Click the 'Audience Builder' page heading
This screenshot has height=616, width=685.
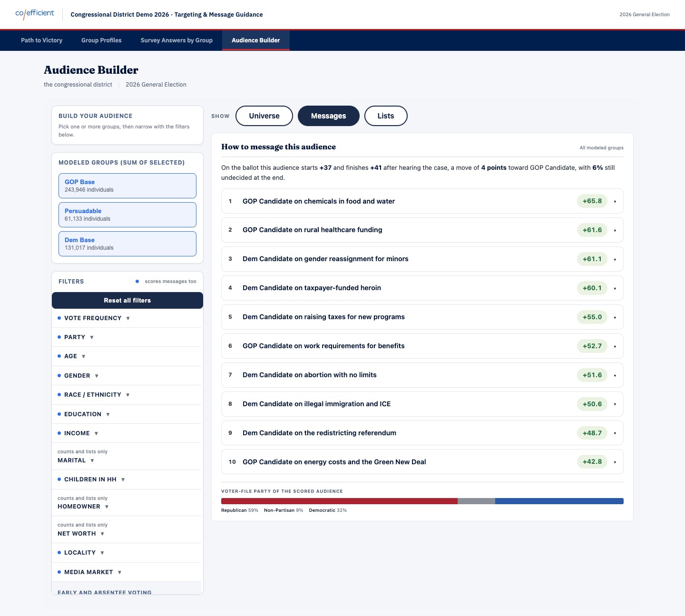point(91,70)
